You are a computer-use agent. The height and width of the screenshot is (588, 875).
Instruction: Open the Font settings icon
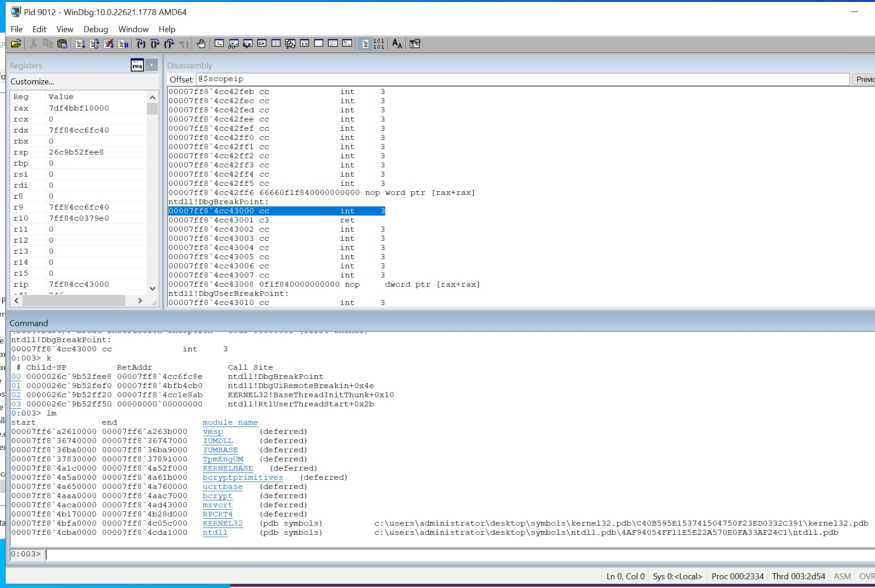(397, 44)
